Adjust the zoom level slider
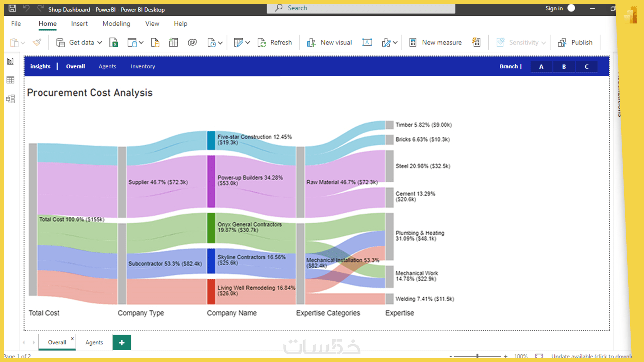 point(477,356)
